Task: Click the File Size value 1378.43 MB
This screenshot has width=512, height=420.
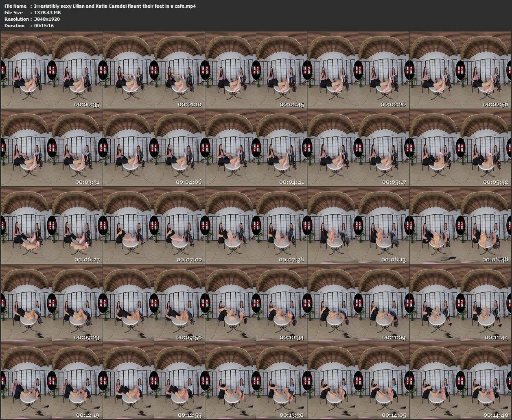Action: click(x=48, y=13)
